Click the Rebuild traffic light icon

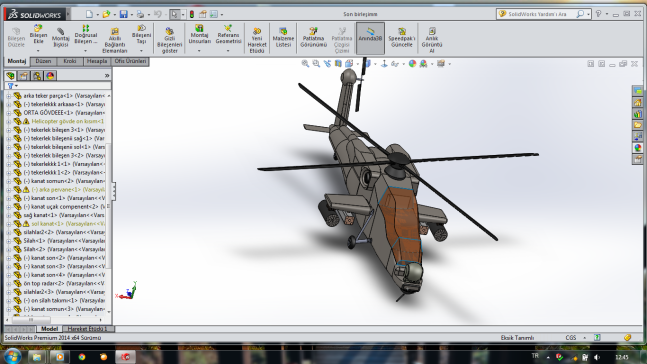(x=192, y=14)
